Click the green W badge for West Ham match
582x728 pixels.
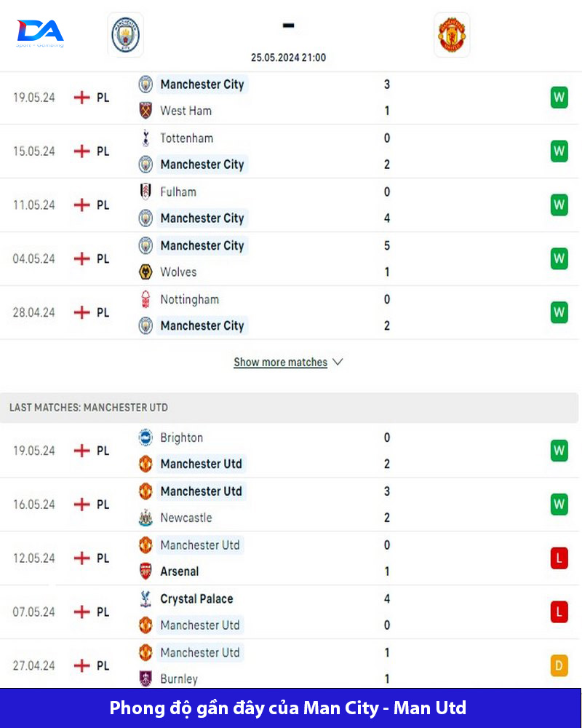559,98
